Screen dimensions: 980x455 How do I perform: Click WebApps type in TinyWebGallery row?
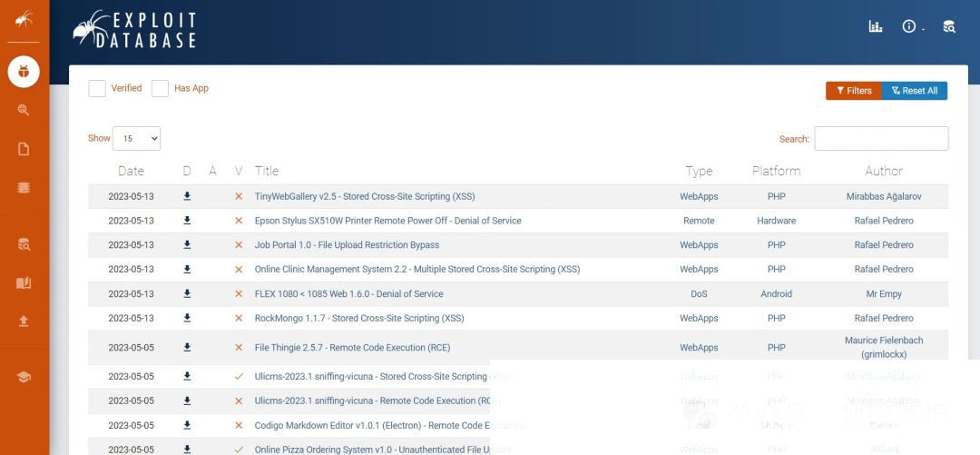point(699,196)
